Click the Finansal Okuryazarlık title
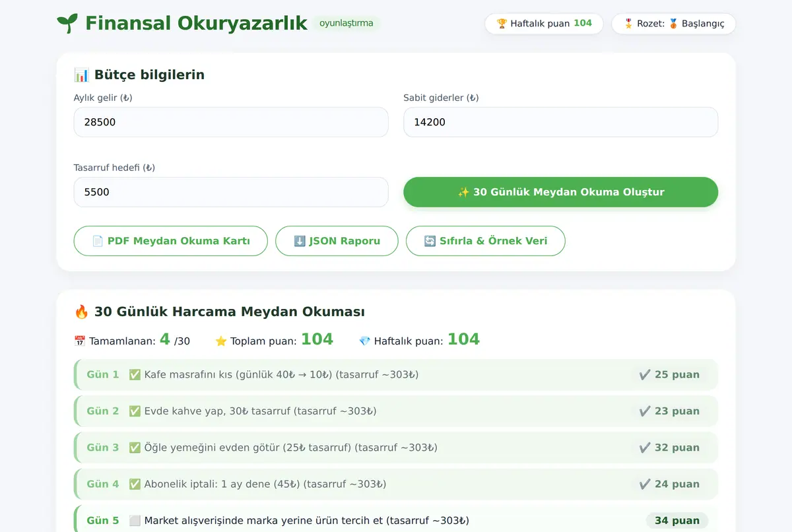 pyautogui.click(x=196, y=23)
